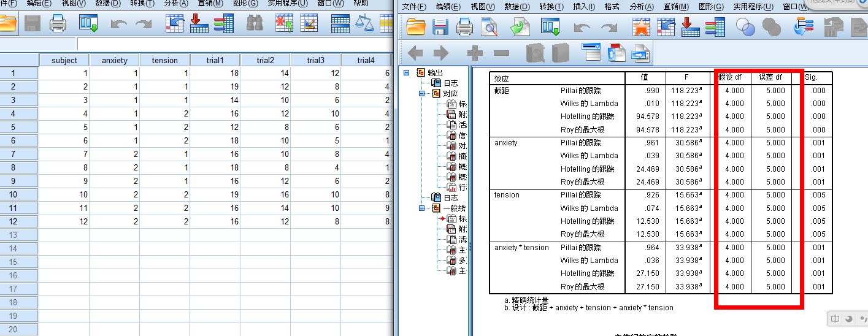Open Variables info icon in Data Editor
Viewport: 868px width, 336px height.
(x=224, y=25)
